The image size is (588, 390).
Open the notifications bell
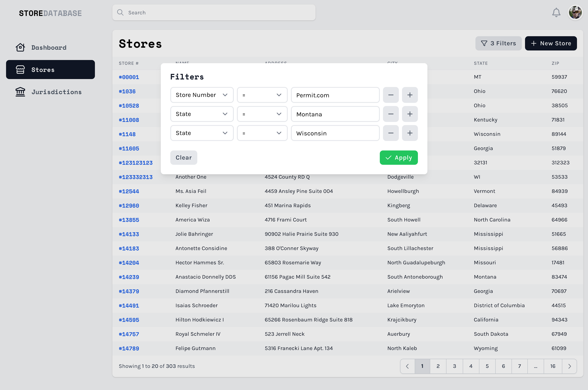pyautogui.click(x=556, y=13)
